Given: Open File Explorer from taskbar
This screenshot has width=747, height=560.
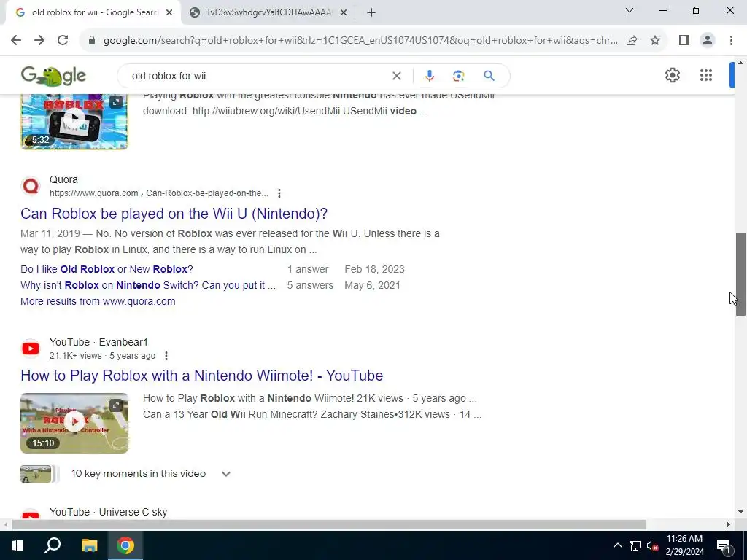Looking at the screenshot, I should click(89, 545).
